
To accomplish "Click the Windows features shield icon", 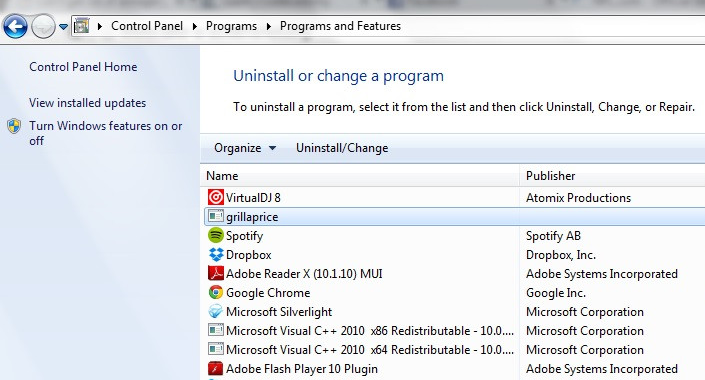I will tap(14, 126).
